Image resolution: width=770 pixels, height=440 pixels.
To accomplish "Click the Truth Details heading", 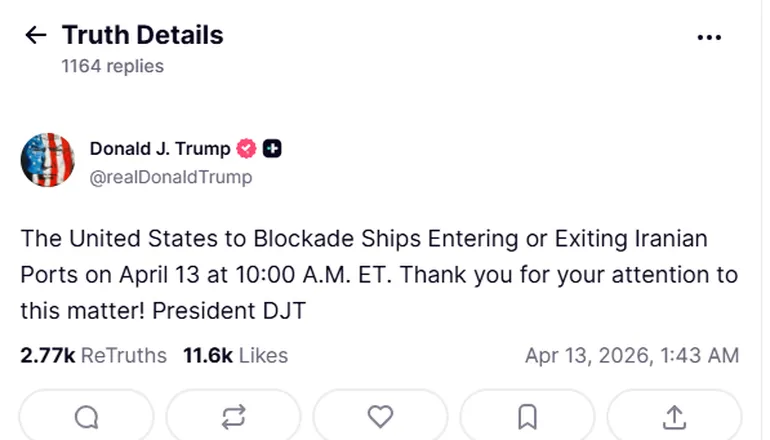I will pyautogui.click(x=142, y=36).
